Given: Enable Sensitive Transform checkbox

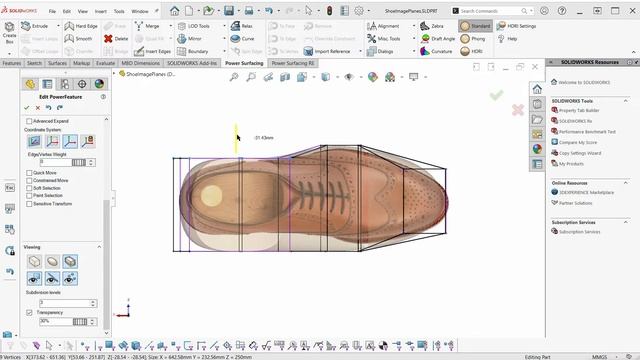Looking at the screenshot, I should [29, 204].
